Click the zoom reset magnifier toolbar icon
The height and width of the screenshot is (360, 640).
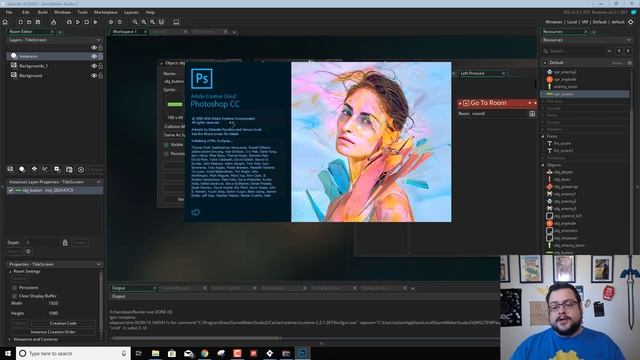(144, 22)
